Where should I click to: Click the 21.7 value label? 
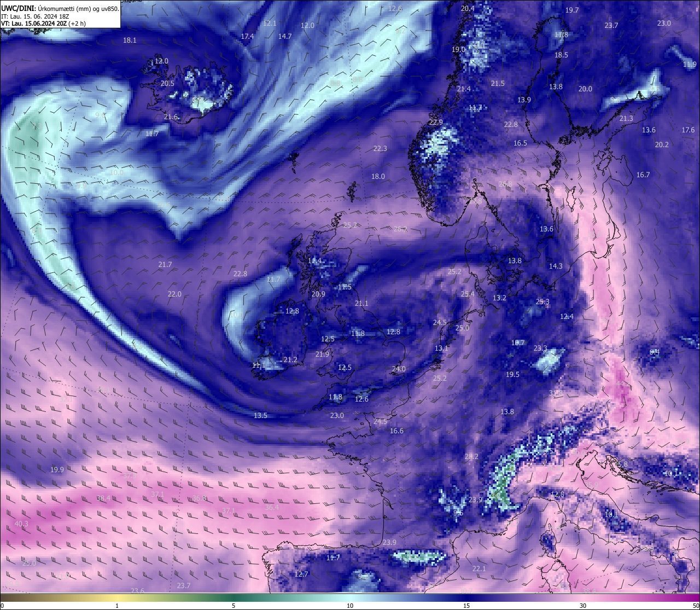[165, 265]
